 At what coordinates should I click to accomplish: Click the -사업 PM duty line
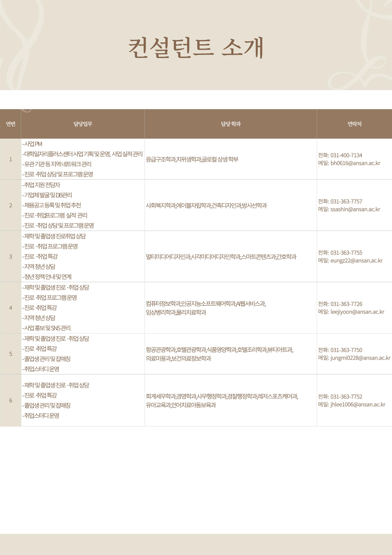click(32, 144)
